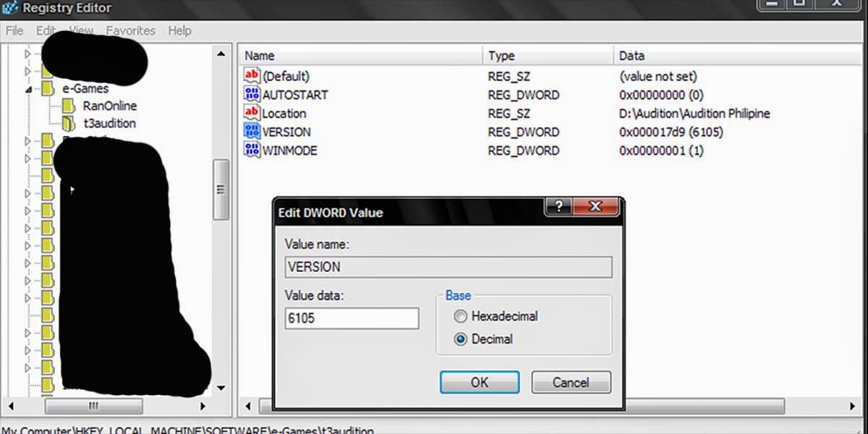
Task: Click the Value name field showing VERSION
Action: coord(448,267)
